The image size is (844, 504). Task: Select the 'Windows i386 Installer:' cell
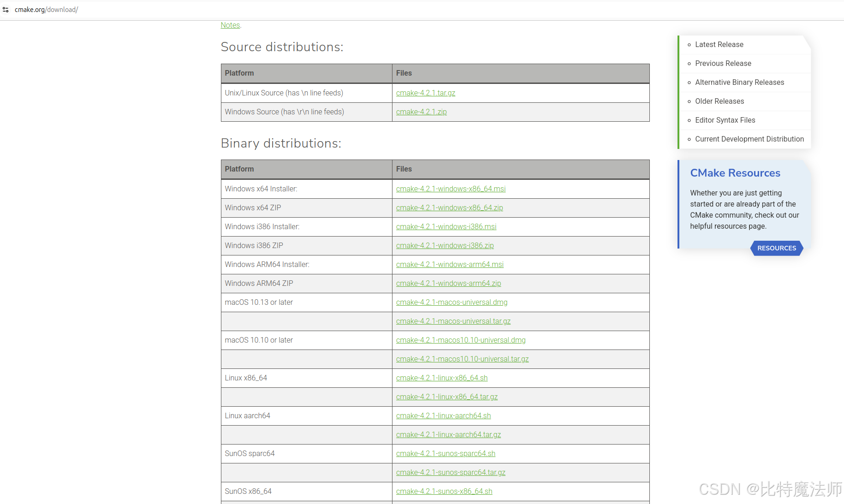(307, 227)
